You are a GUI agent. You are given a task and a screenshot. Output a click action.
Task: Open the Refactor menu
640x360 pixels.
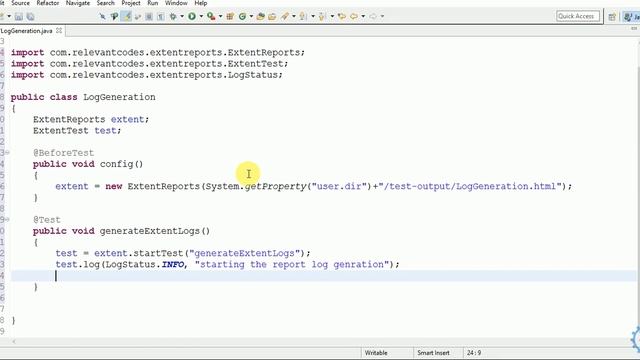[x=48, y=3]
